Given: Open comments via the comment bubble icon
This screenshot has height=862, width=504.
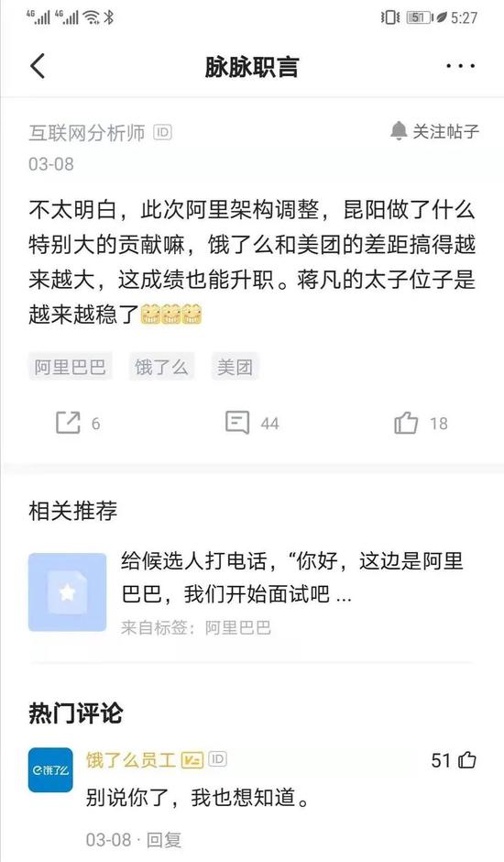Looking at the screenshot, I should point(237,423).
